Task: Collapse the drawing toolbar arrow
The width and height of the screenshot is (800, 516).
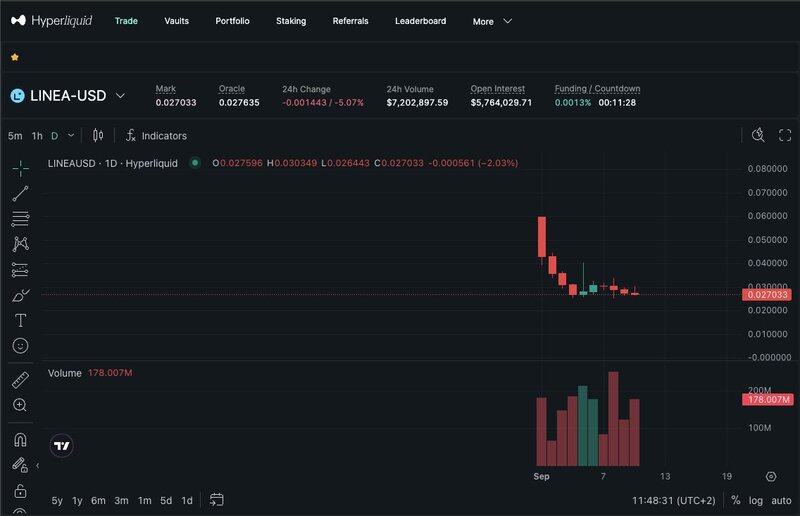Action: pyautogui.click(x=37, y=465)
